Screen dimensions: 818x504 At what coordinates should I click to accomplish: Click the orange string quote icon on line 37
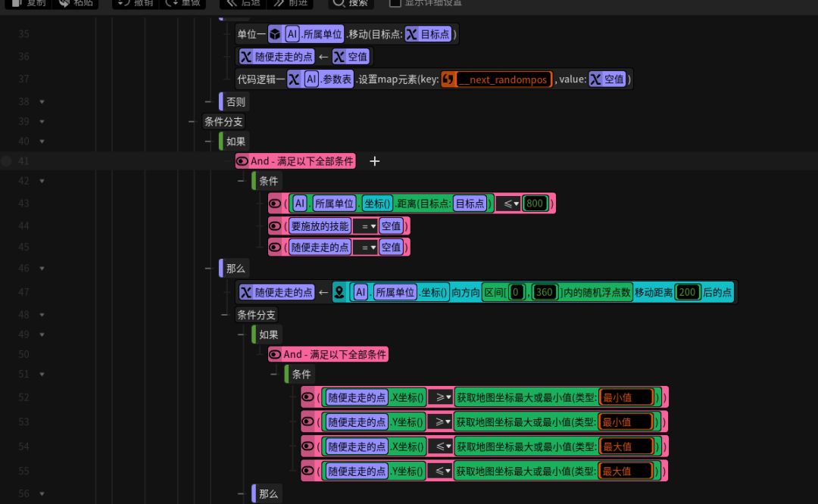pos(448,79)
